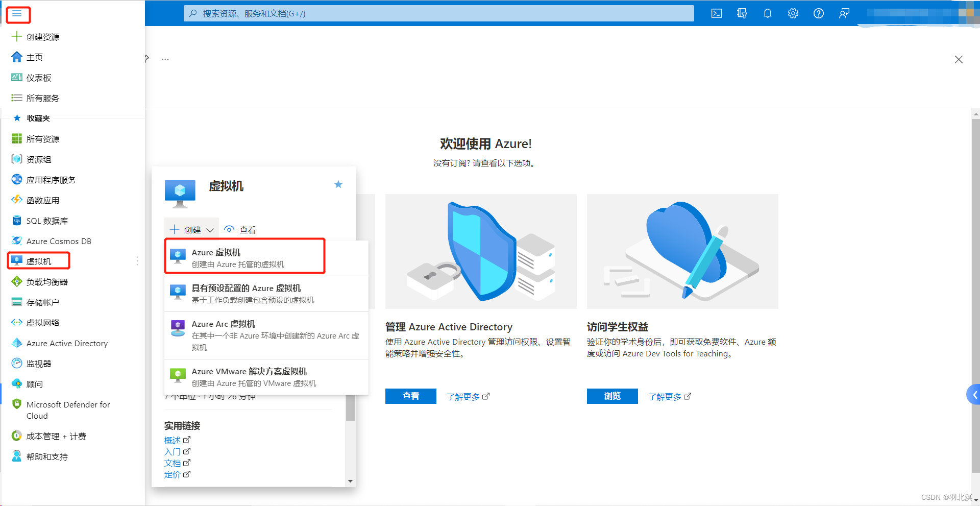
Task: Choose 具有预设配置的 Azure 虚拟机
Action: [266, 294]
